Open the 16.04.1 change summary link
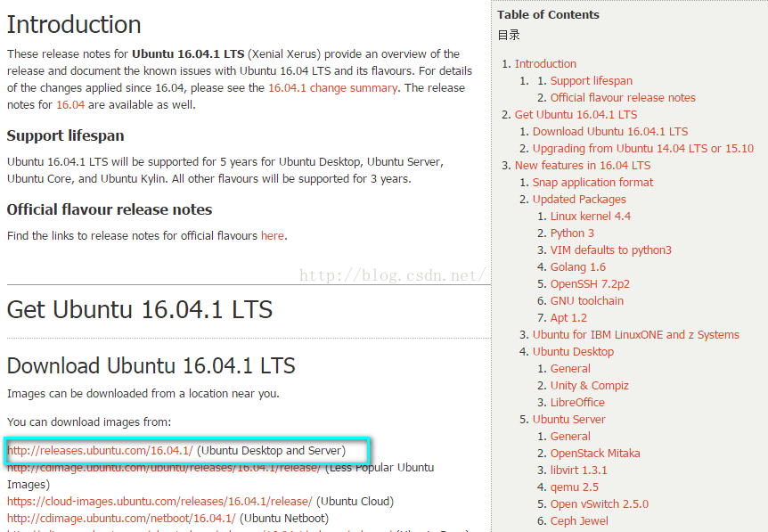 point(332,87)
